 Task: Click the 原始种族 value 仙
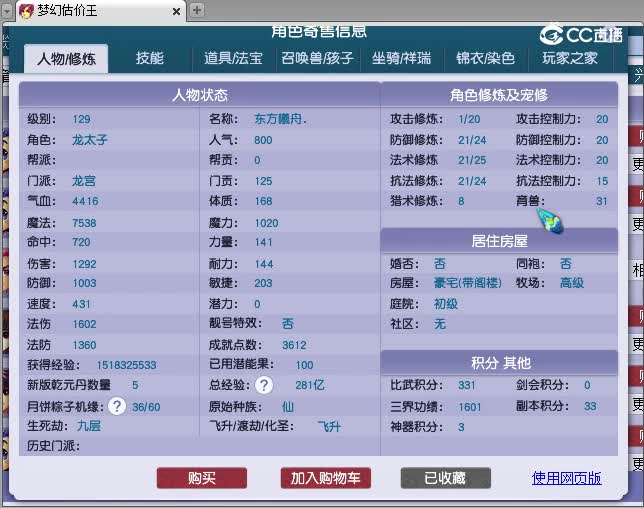(288, 407)
